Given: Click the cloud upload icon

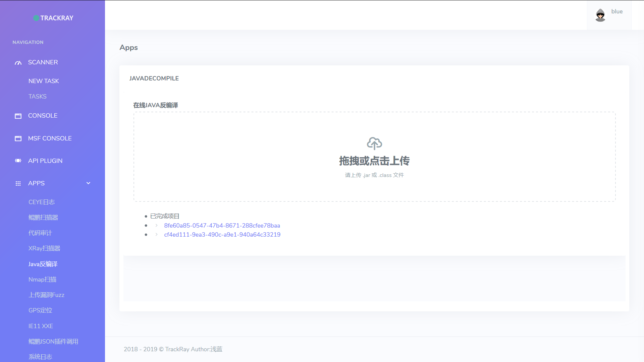Looking at the screenshot, I should 374,143.
